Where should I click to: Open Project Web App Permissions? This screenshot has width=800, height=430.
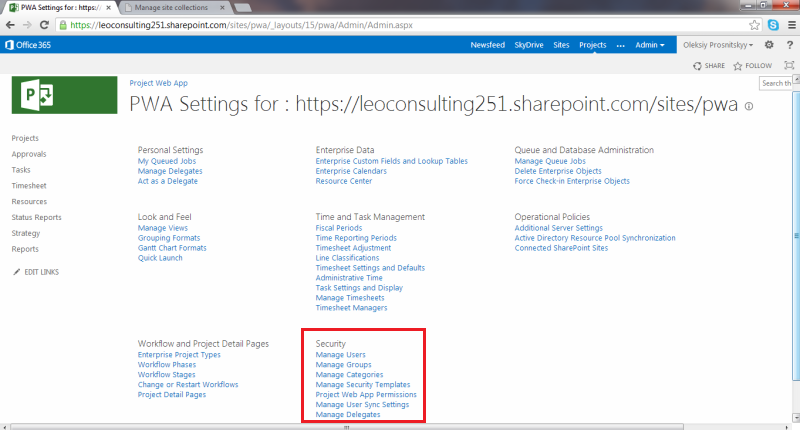[x=366, y=395]
